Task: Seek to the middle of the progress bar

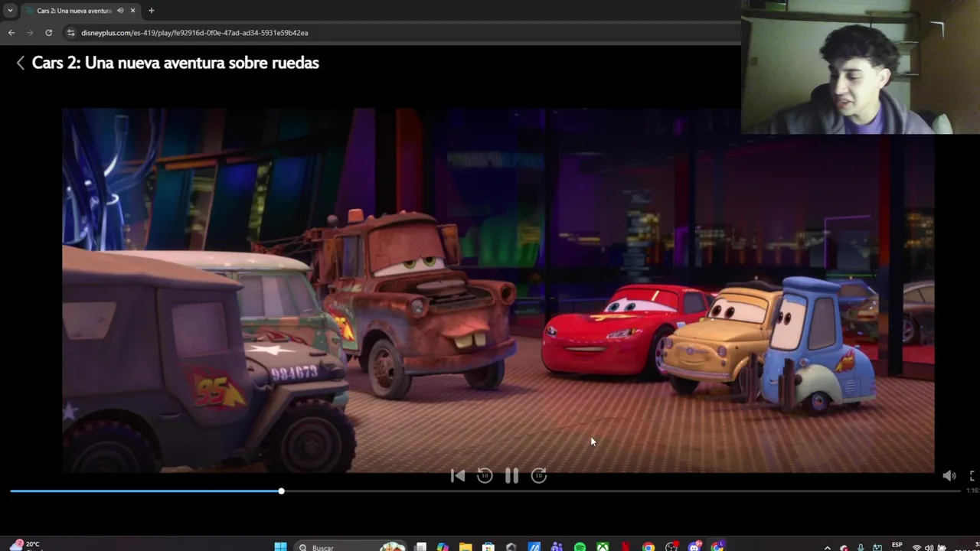Action: pos(485,491)
